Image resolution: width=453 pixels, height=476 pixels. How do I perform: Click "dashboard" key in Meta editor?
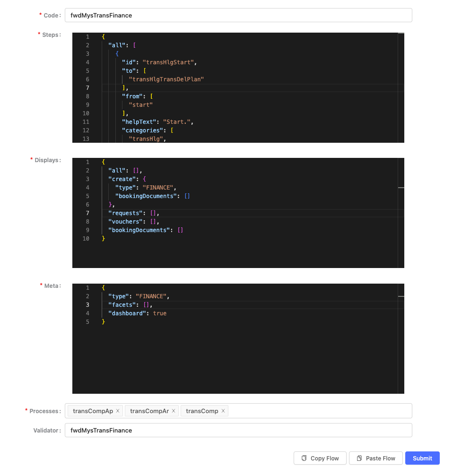(x=127, y=313)
